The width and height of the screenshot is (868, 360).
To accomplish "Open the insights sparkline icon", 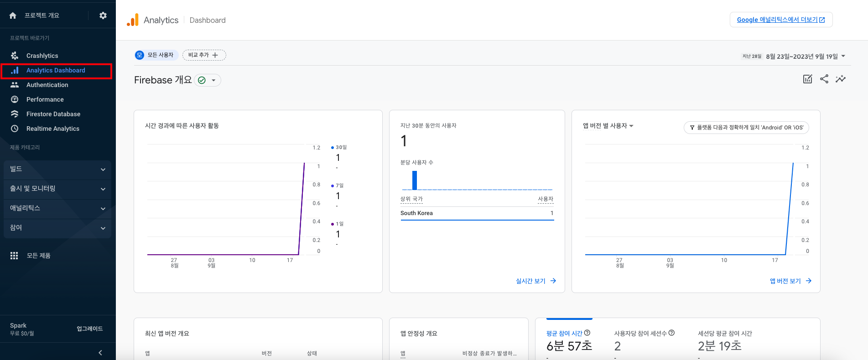I will (840, 79).
